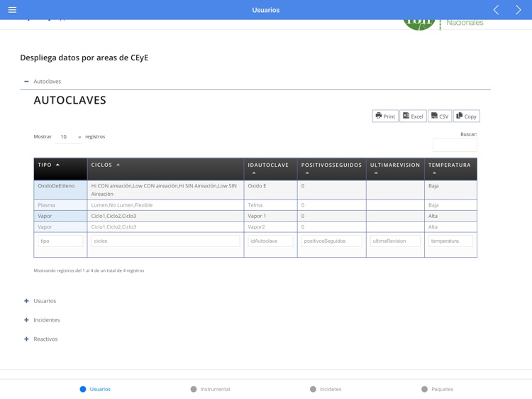
Task: Click the tipo filter field
Action: [x=60, y=241]
